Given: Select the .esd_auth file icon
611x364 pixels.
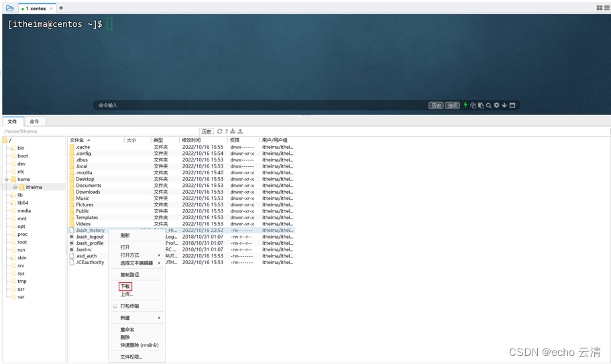Looking at the screenshot, I should [x=72, y=256].
